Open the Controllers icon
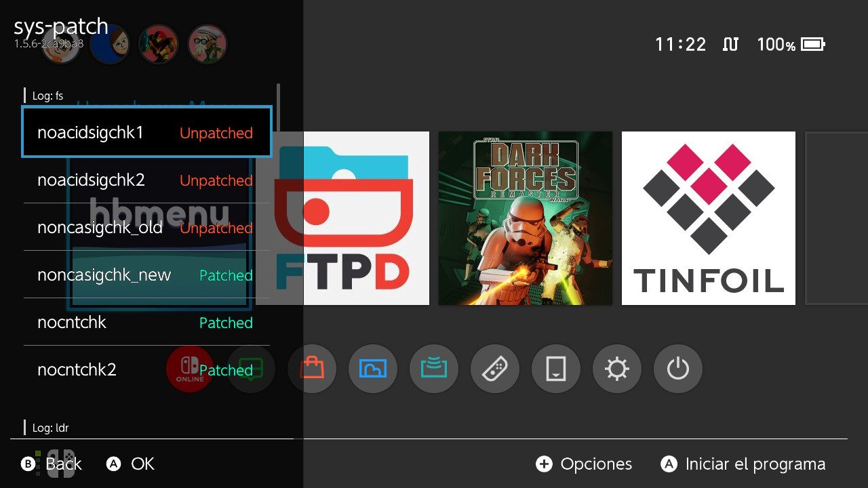 (495, 369)
